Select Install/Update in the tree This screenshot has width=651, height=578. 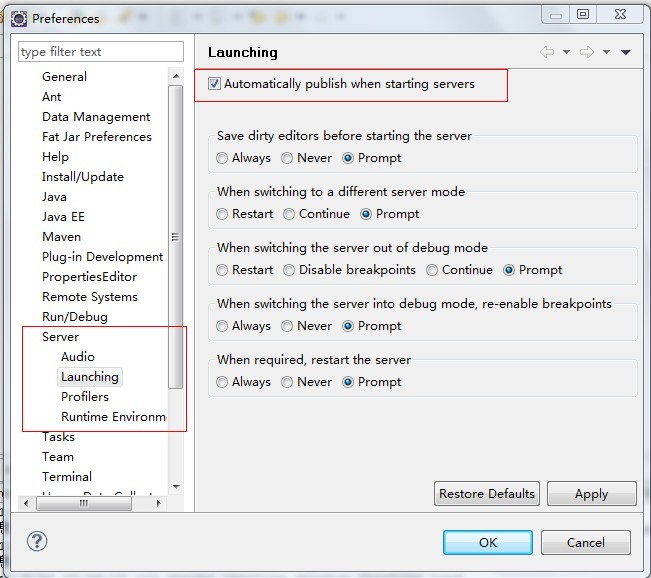coord(83,177)
